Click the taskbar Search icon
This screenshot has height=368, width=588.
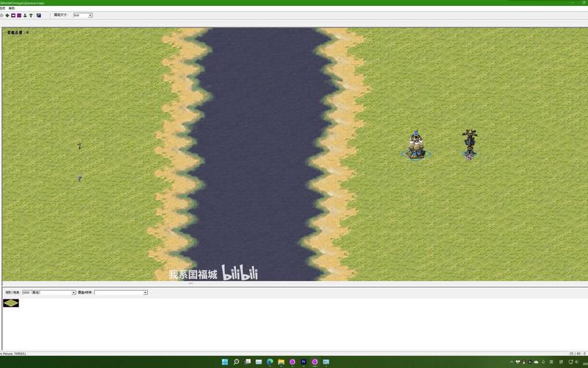tap(236, 362)
